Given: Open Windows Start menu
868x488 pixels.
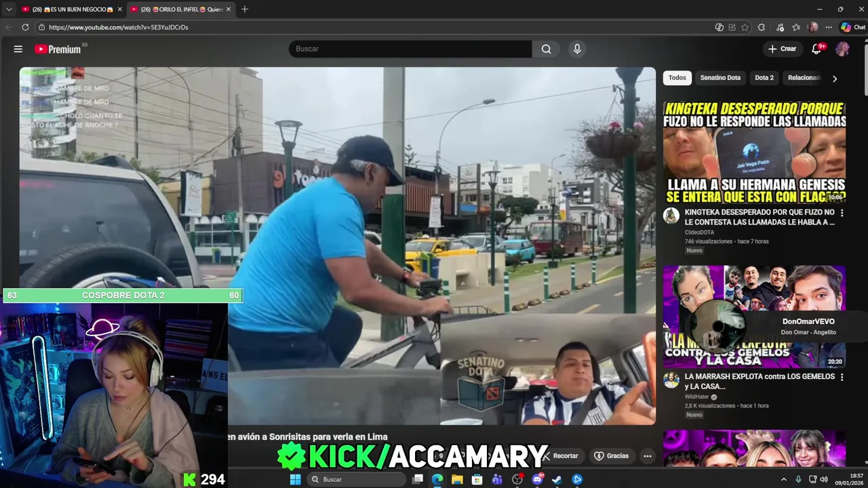Looking at the screenshot, I should point(295,479).
